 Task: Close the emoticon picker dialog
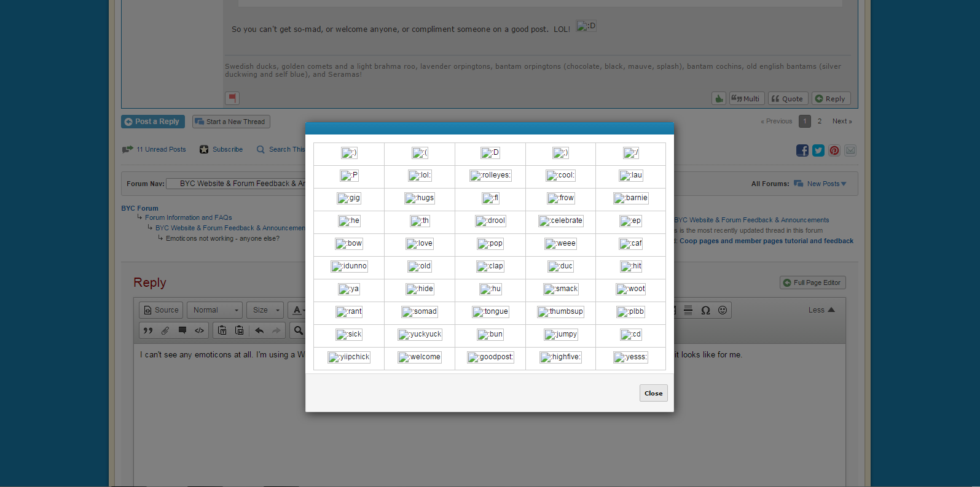653,393
